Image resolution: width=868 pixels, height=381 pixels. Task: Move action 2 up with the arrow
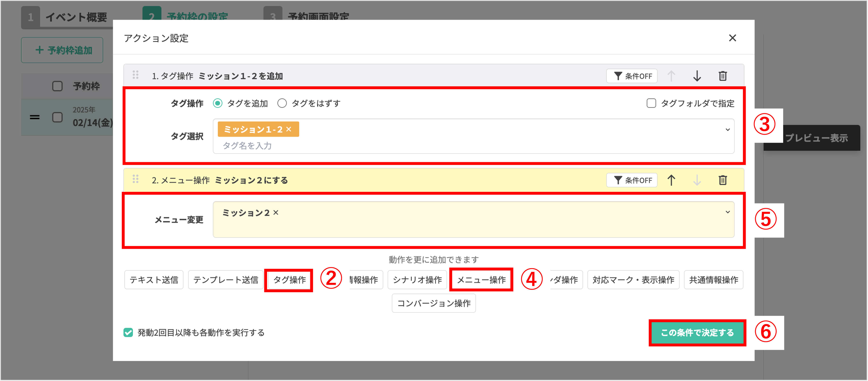pos(671,180)
